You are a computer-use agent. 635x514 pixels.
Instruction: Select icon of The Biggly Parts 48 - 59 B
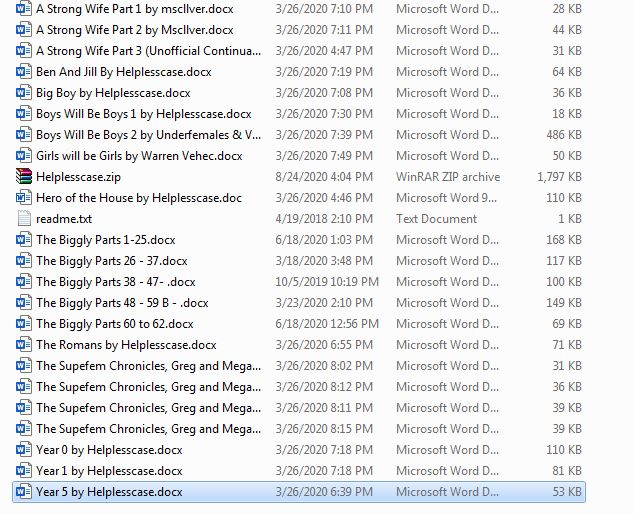(23, 303)
